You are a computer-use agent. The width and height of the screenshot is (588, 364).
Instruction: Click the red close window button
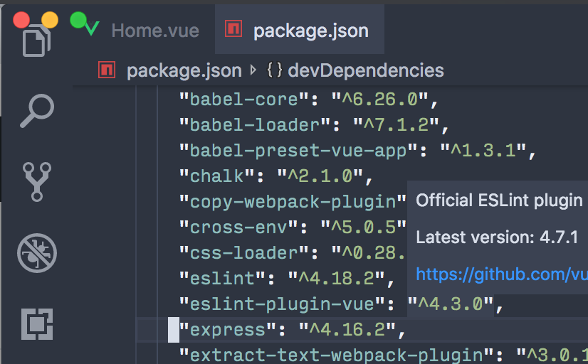pyautogui.click(x=21, y=20)
